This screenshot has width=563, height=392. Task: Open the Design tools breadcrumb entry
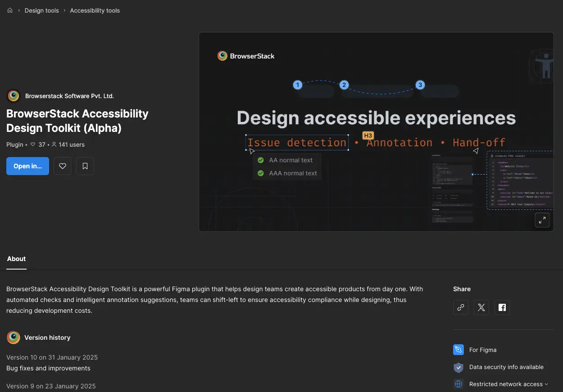pyautogui.click(x=41, y=10)
